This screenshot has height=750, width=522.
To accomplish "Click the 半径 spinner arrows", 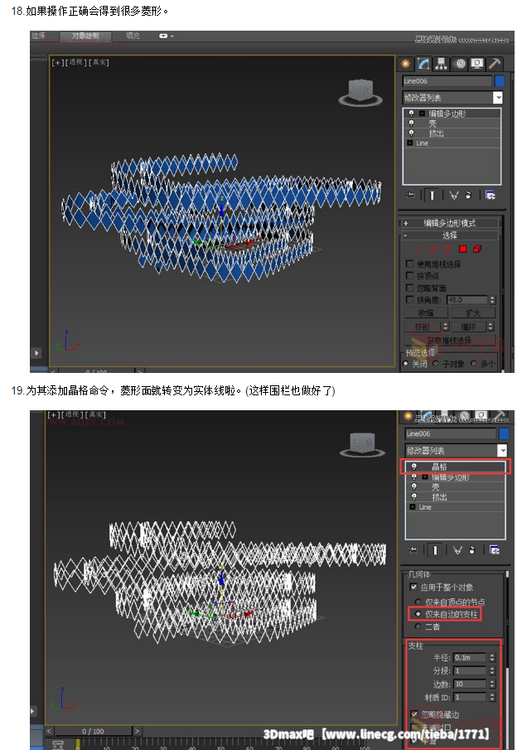I will tap(492, 658).
